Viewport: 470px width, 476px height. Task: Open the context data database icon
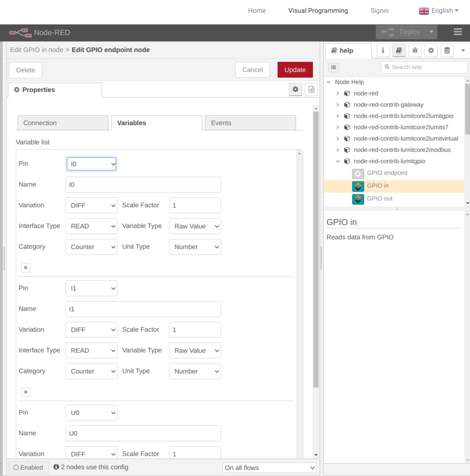click(447, 50)
